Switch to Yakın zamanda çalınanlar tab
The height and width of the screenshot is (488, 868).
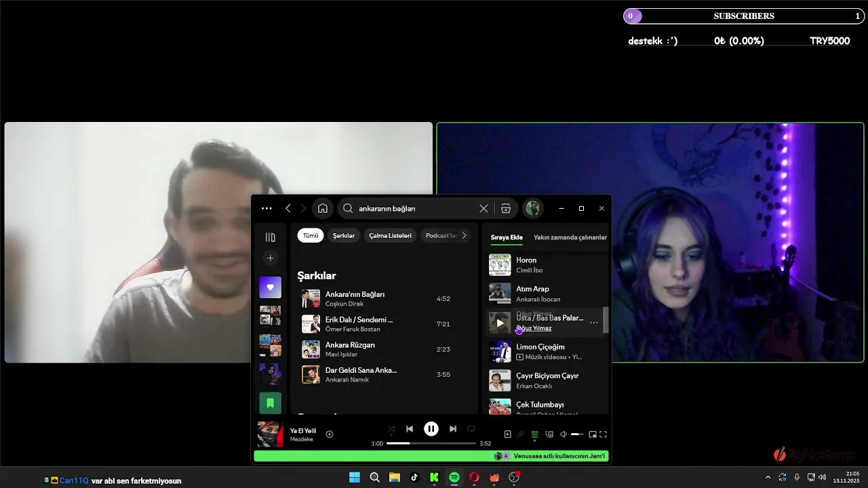click(570, 238)
